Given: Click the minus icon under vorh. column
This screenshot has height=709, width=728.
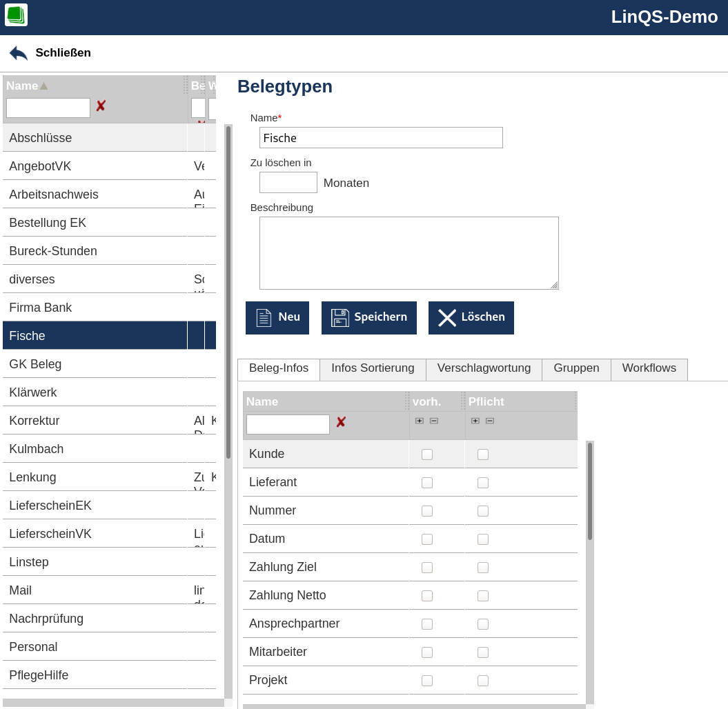Looking at the screenshot, I should click(x=434, y=421).
